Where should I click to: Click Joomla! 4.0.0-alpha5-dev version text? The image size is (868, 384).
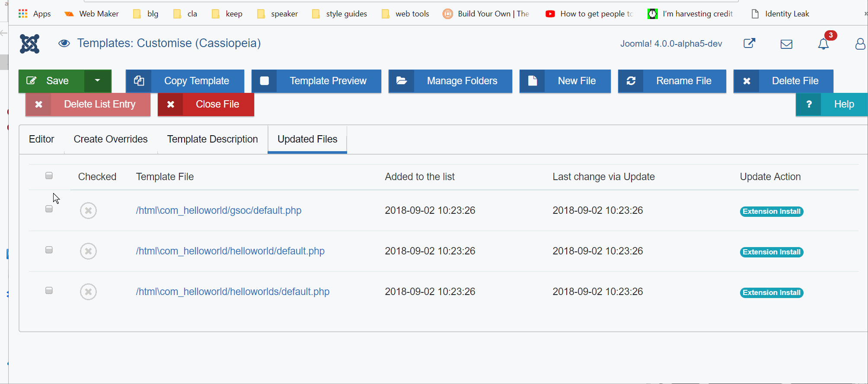[671, 44]
